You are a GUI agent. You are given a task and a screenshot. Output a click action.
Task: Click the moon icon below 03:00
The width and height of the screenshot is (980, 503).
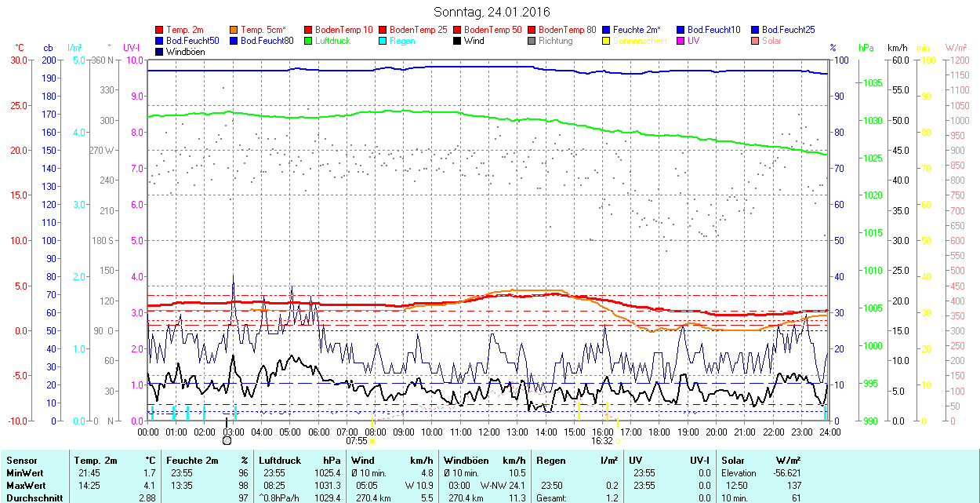point(227,440)
